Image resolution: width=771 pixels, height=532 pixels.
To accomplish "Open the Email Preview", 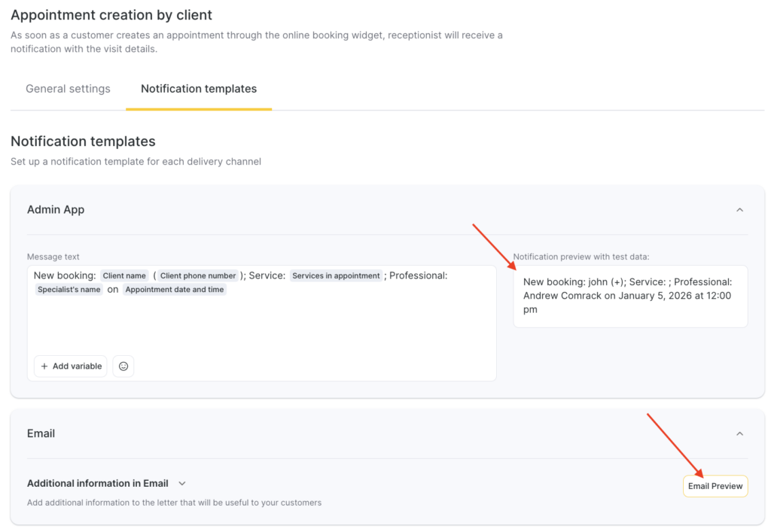I will pos(715,486).
